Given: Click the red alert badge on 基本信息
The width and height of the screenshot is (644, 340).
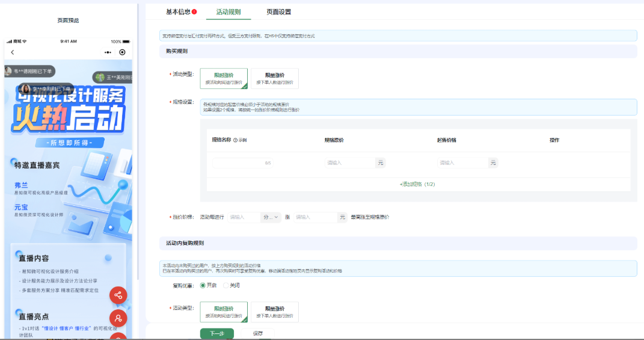Looking at the screenshot, I should (x=194, y=11).
